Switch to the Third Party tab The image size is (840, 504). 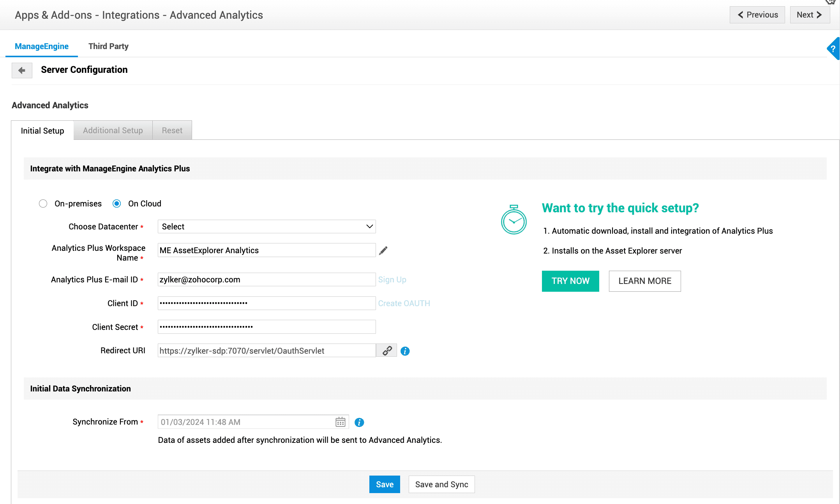click(x=108, y=46)
